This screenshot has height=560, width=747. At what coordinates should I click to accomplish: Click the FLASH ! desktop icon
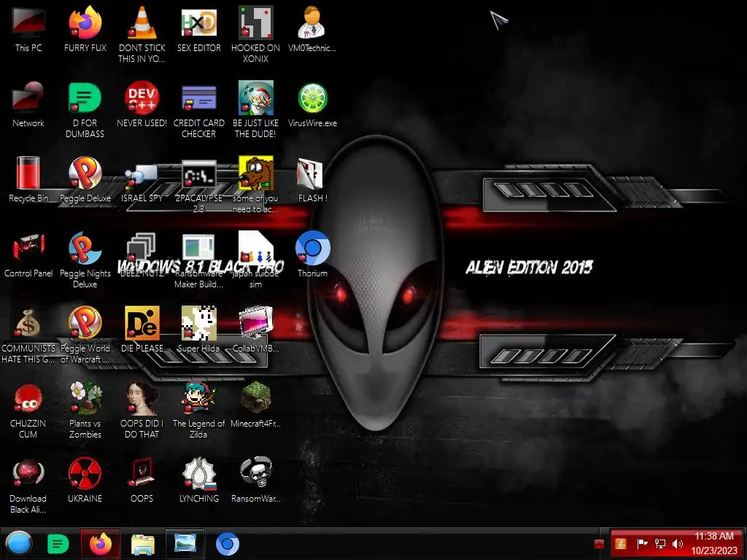click(312, 179)
